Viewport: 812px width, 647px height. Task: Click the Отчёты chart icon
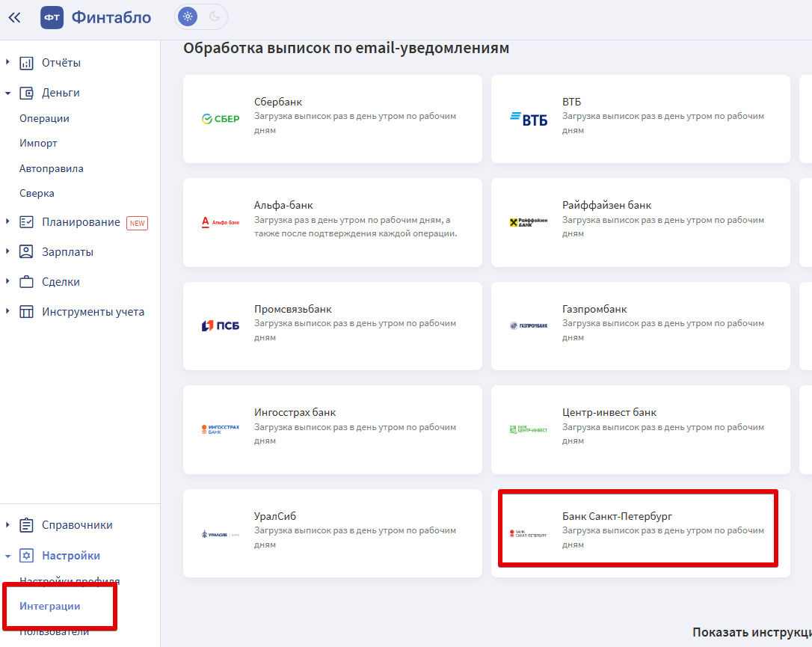(26, 63)
